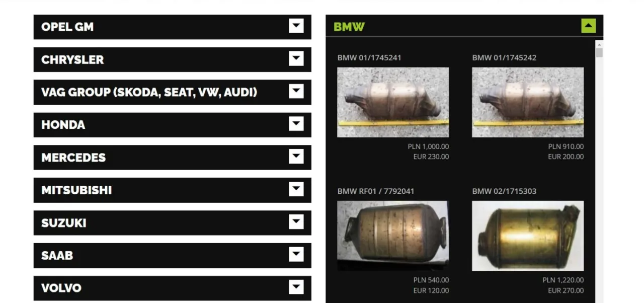View BMW RF01 / 7792041 catalyst photo
The width and height of the screenshot is (644, 303).
(393, 236)
